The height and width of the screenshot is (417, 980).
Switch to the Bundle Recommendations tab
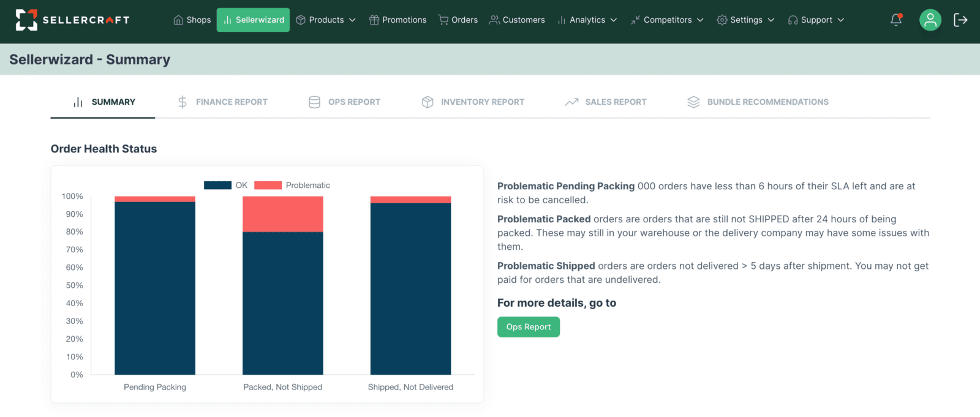coord(758,102)
